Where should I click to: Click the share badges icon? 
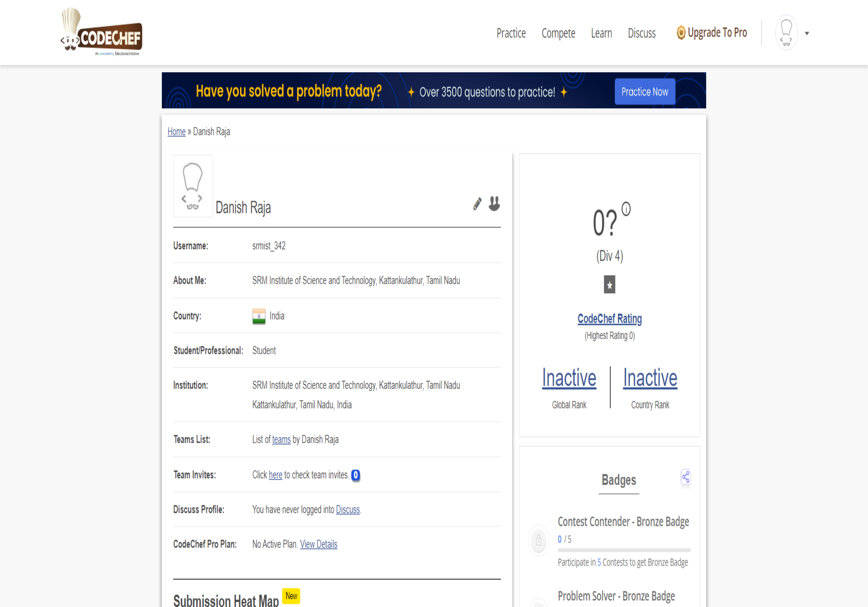click(686, 477)
